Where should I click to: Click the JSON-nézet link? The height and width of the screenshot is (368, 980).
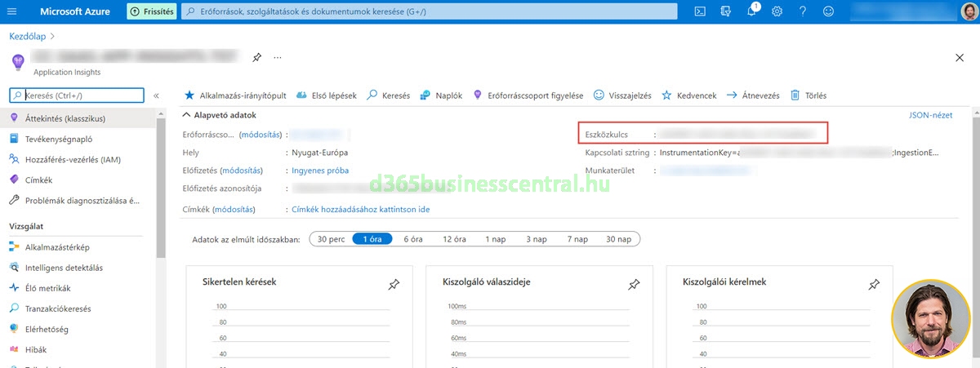[930, 115]
